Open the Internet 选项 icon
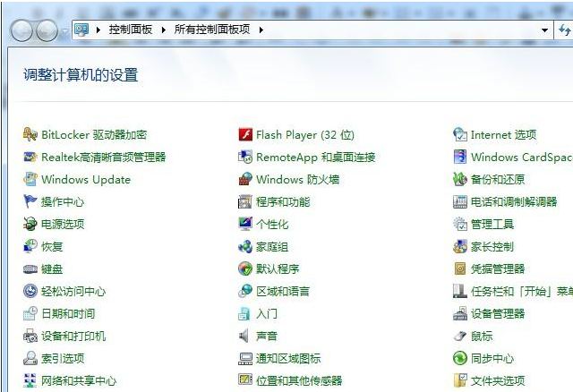Image resolution: width=573 pixels, height=392 pixels. tap(460, 134)
